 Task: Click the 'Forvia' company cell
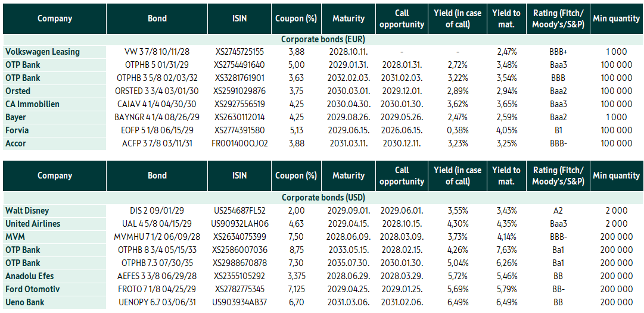pos(54,130)
